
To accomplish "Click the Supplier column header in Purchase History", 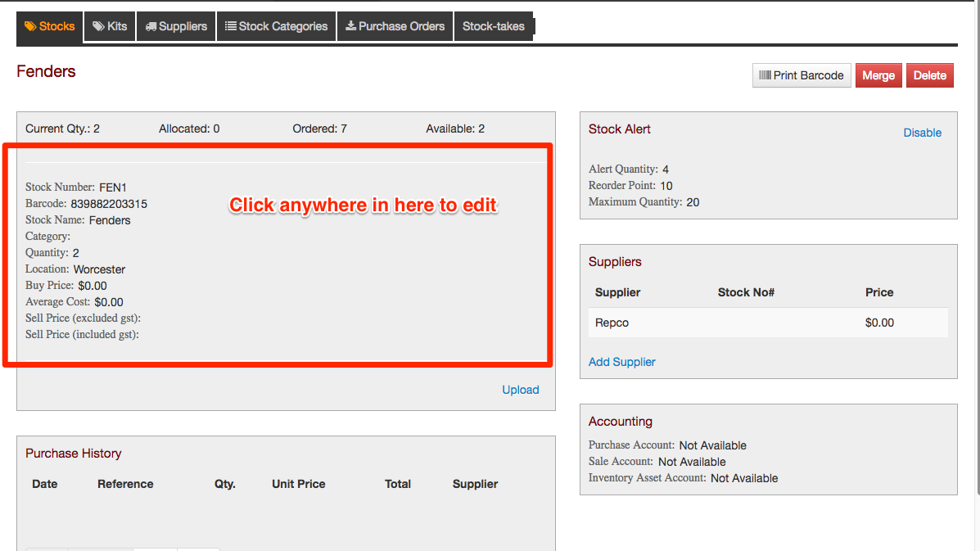I will pyautogui.click(x=475, y=484).
